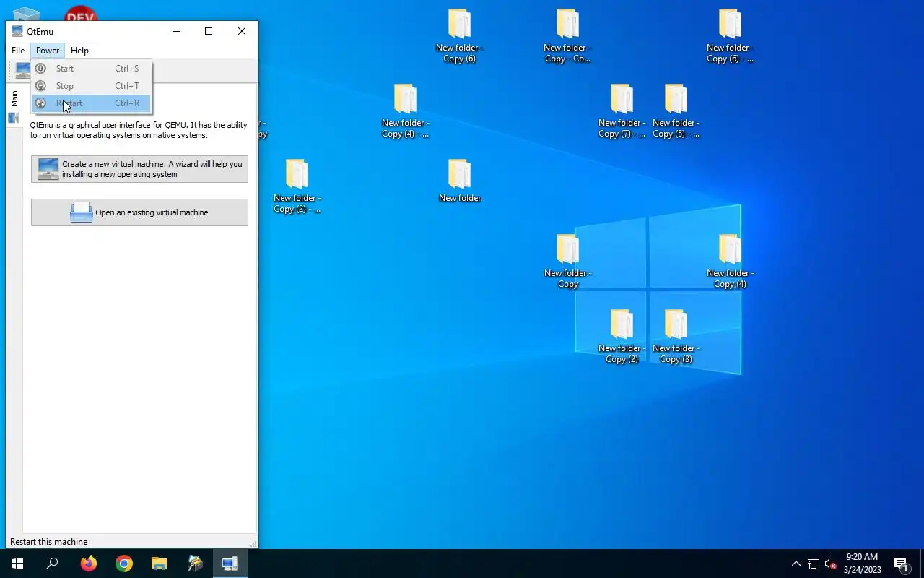
Task: Open File Explorer from the taskbar
Action: tap(159, 564)
